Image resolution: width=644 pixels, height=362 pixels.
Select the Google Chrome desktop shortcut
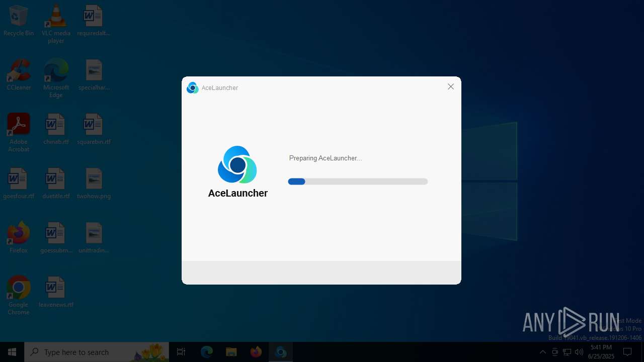(19, 296)
